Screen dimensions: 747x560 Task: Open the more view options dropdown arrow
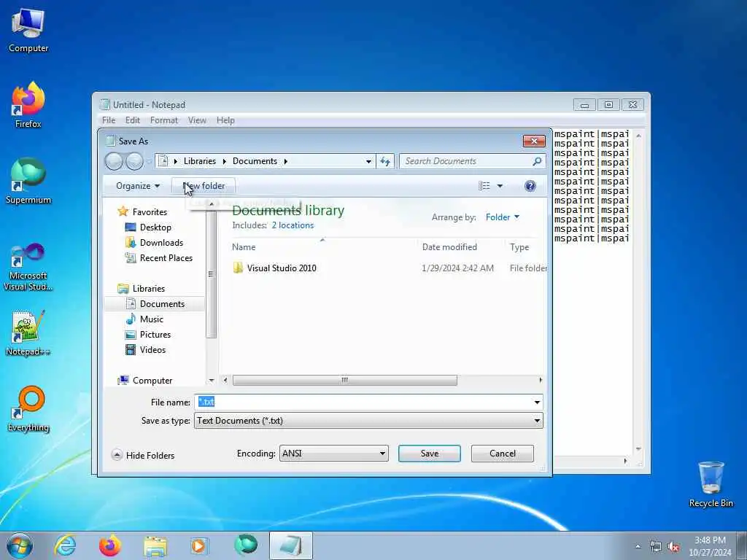[x=500, y=186]
